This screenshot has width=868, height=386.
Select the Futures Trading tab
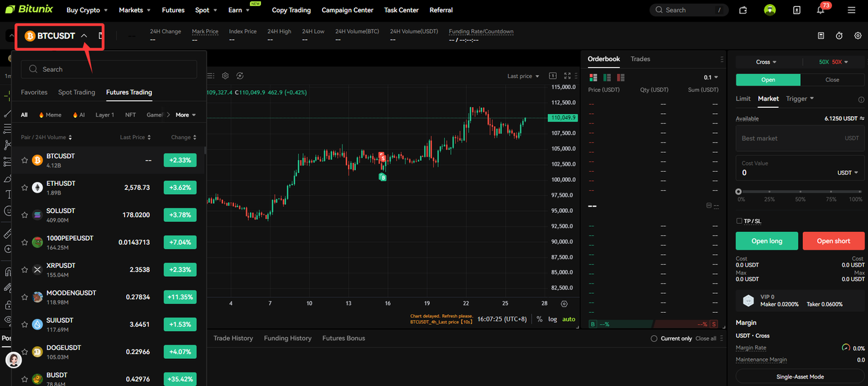click(x=129, y=92)
